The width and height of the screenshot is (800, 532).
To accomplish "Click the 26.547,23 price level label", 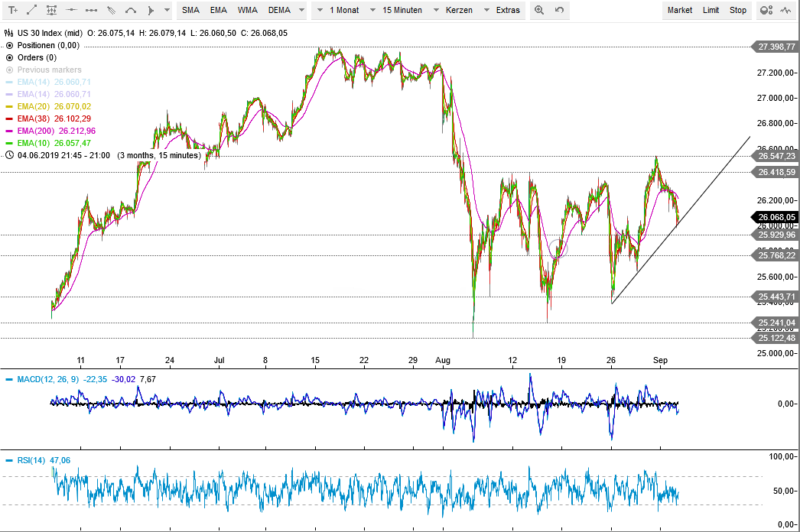I will (x=776, y=156).
